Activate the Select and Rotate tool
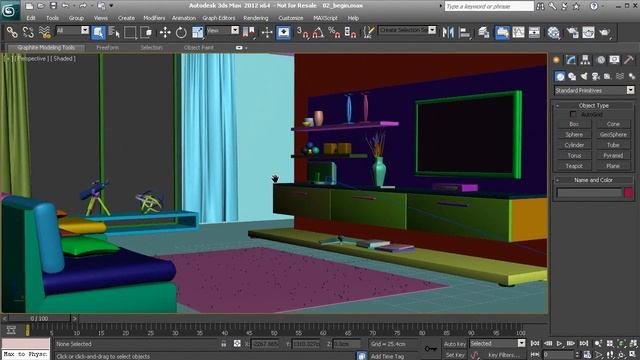The height and width of the screenshot is (360, 640). (181, 32)
